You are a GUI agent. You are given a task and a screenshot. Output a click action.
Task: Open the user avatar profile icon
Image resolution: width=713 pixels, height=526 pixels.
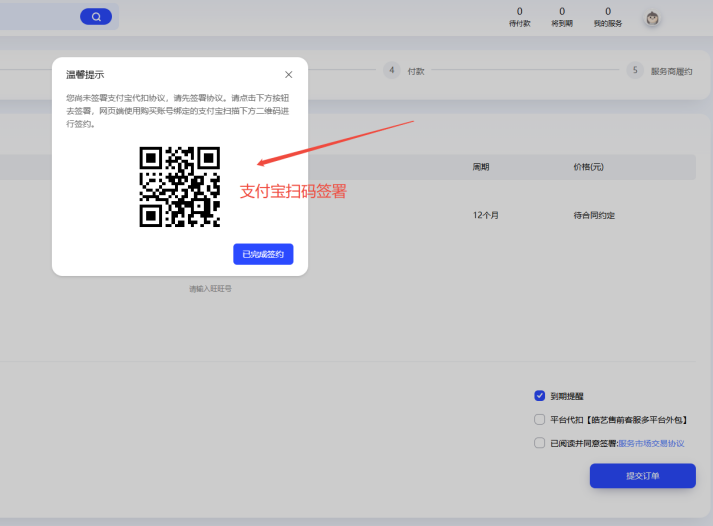(653, 18)
